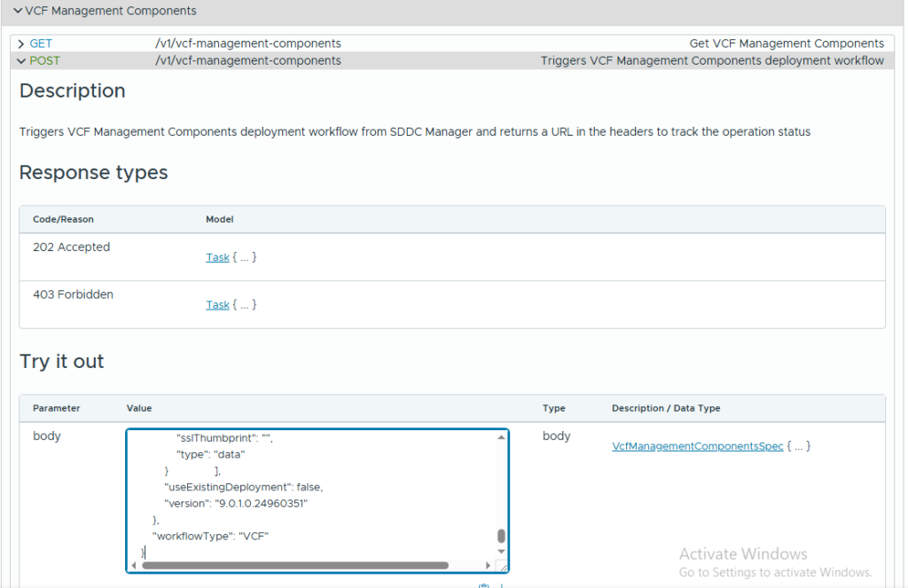
Task: Click the body textarea scroll-left arrow
Action: 135,565
